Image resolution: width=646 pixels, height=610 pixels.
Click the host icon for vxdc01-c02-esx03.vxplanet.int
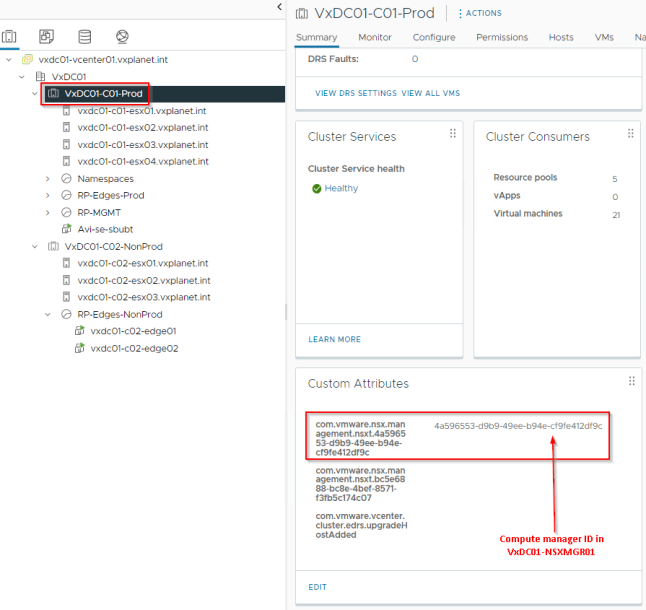coord(66,297)
